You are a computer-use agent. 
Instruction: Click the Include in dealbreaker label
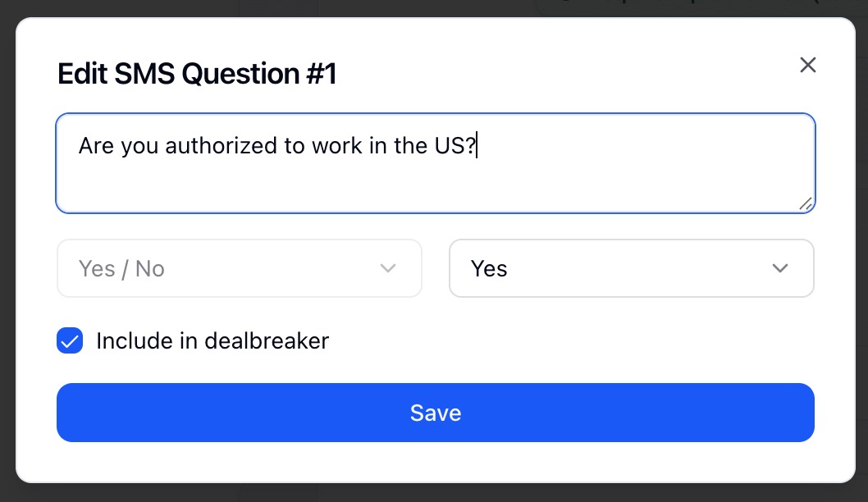click(212, 340)
